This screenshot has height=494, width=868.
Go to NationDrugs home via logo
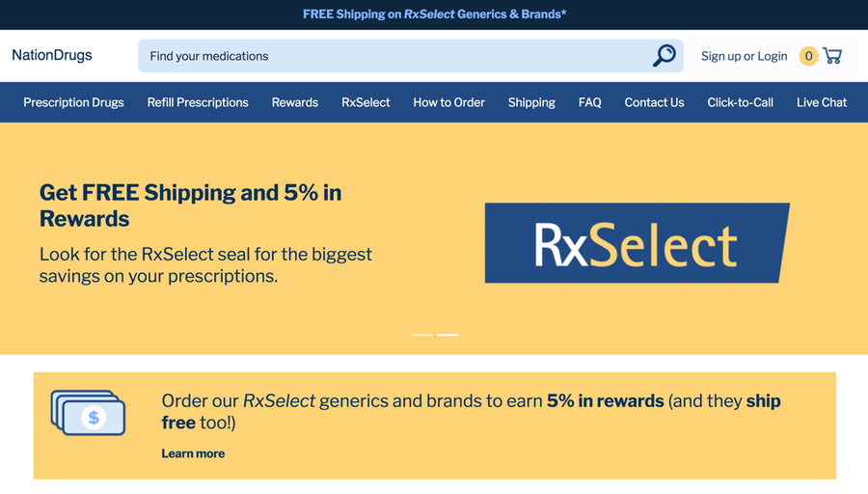tap(52, 56)
